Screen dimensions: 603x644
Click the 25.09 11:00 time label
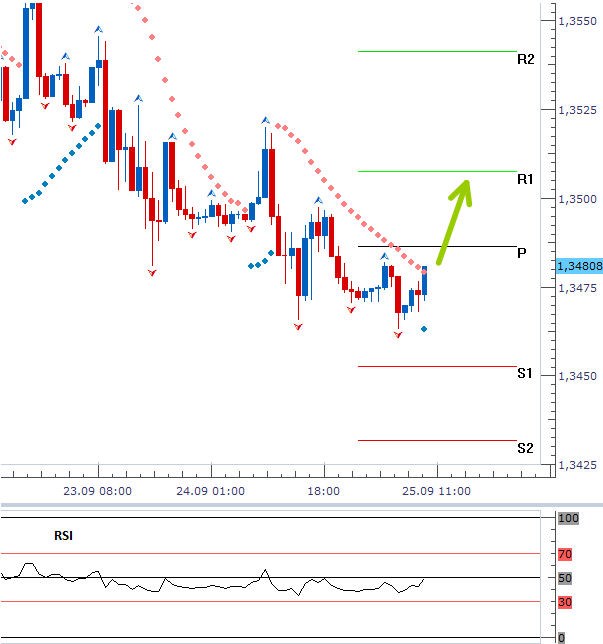tap(436, 491)
